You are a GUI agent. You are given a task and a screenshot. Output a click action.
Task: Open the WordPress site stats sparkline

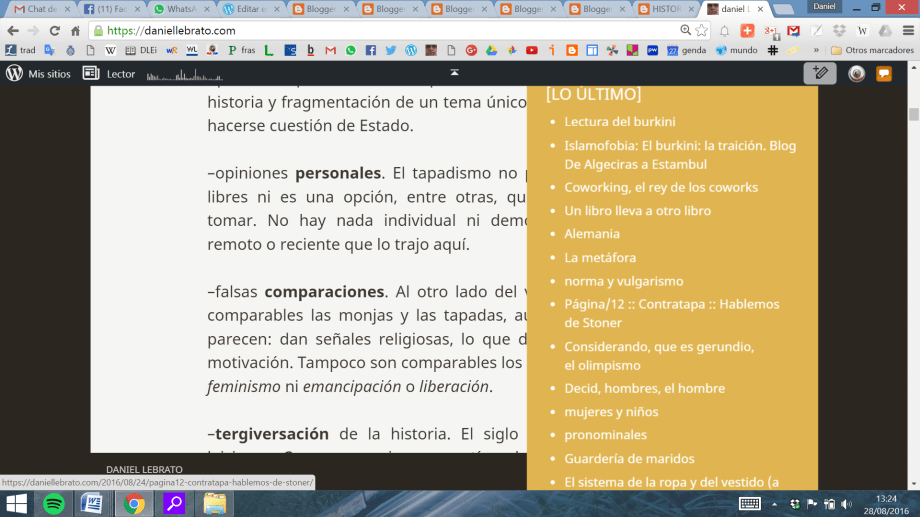[x=185, y=75]
